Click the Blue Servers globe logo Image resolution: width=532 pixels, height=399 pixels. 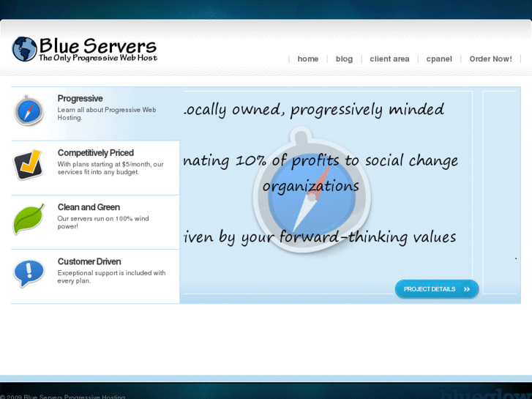pos(24,49)
